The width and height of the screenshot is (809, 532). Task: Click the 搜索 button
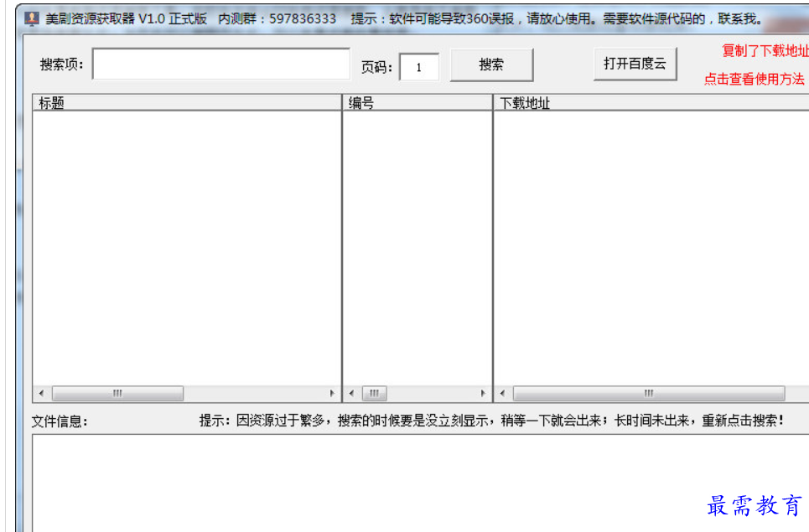pos(492,65)
